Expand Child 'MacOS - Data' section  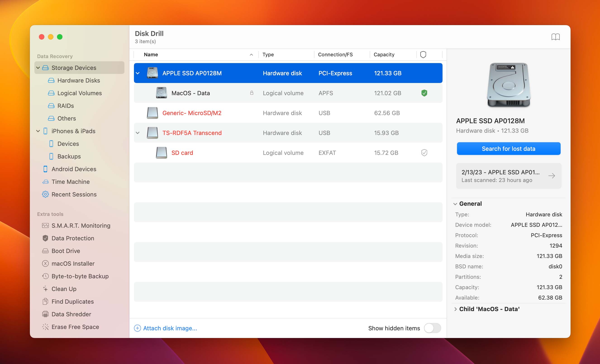click(455, 309)
